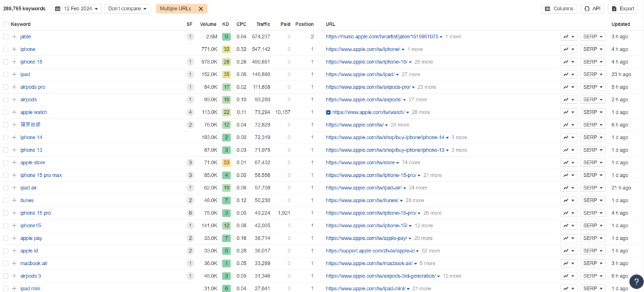The image size is (644, 292).
Task: Click plus icon beside iphone 14
Action: 14,137
